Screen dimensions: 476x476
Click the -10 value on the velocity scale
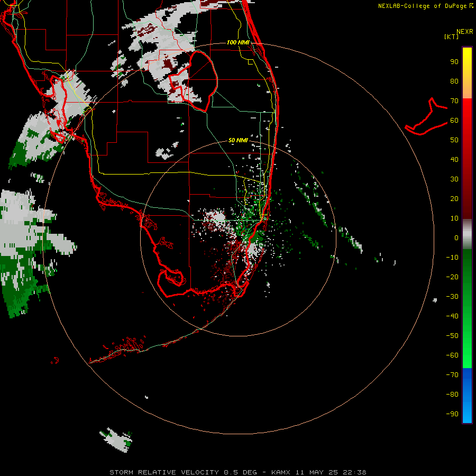click(452, 258)
